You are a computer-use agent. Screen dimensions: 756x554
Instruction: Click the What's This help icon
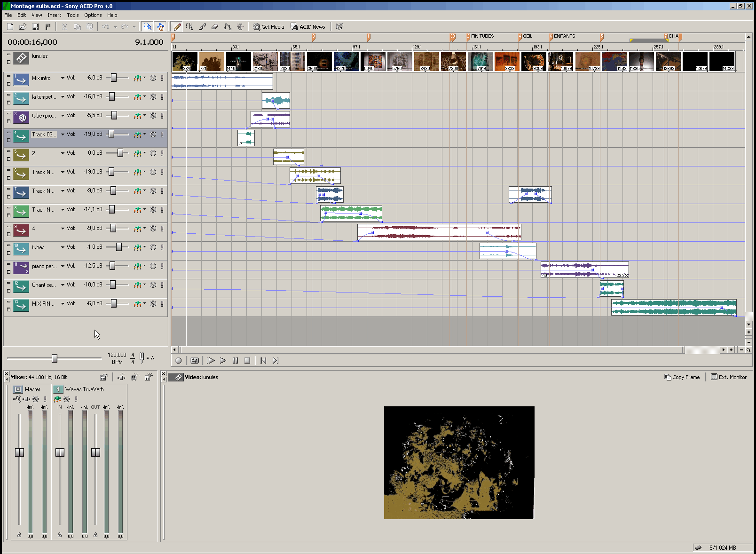click(x=339, y=27)
